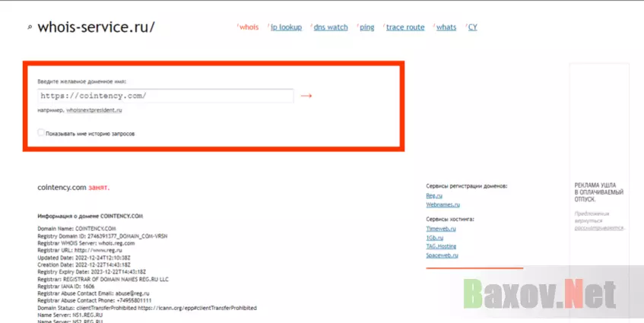
Task: Switch to dns watch
Action: pos(331,27)
